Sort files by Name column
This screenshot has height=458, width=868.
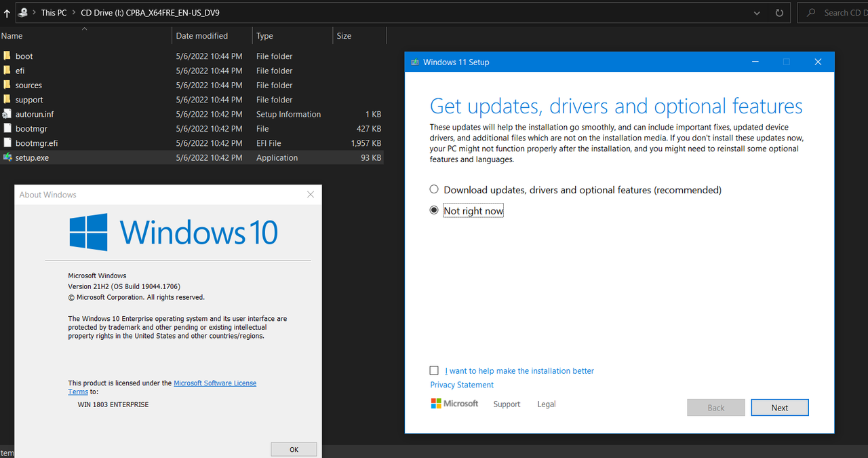pos(85,36)
